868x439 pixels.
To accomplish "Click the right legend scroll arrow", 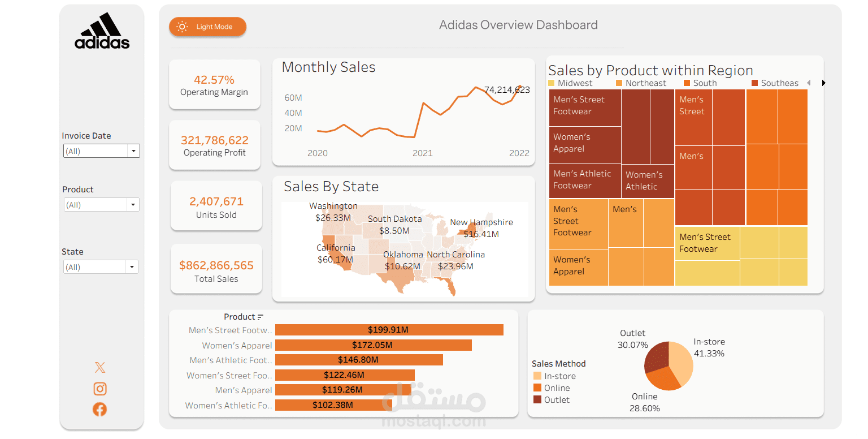I will tap(823, 83).
